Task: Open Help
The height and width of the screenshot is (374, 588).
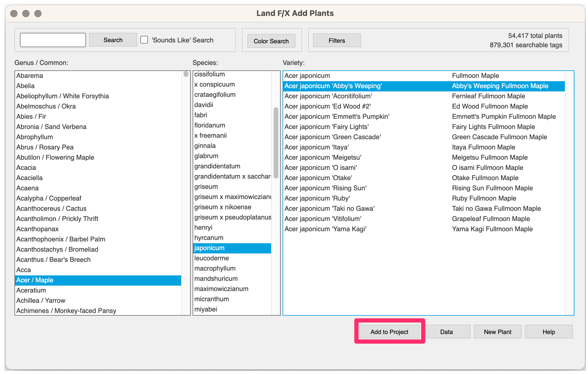Action: (549, 332)
